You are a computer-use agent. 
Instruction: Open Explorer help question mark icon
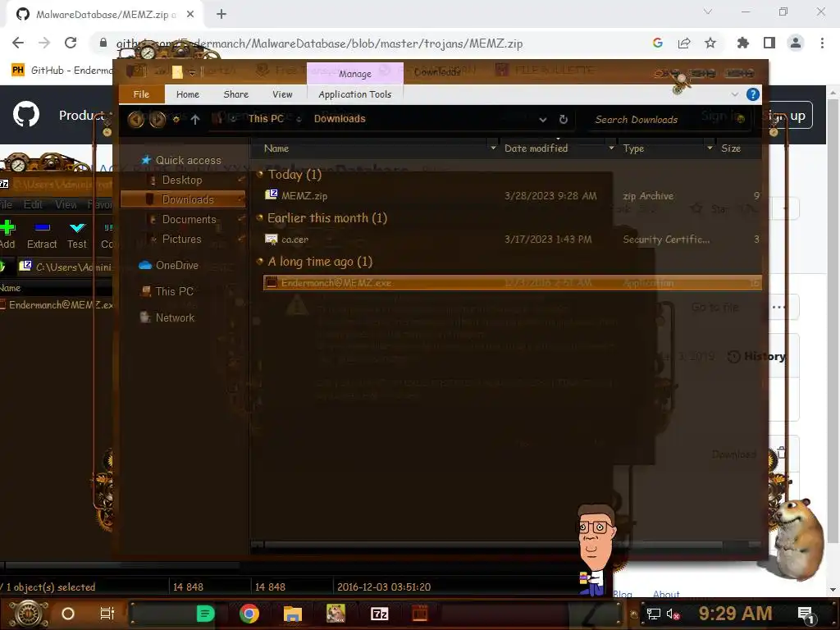pos(753,95)
